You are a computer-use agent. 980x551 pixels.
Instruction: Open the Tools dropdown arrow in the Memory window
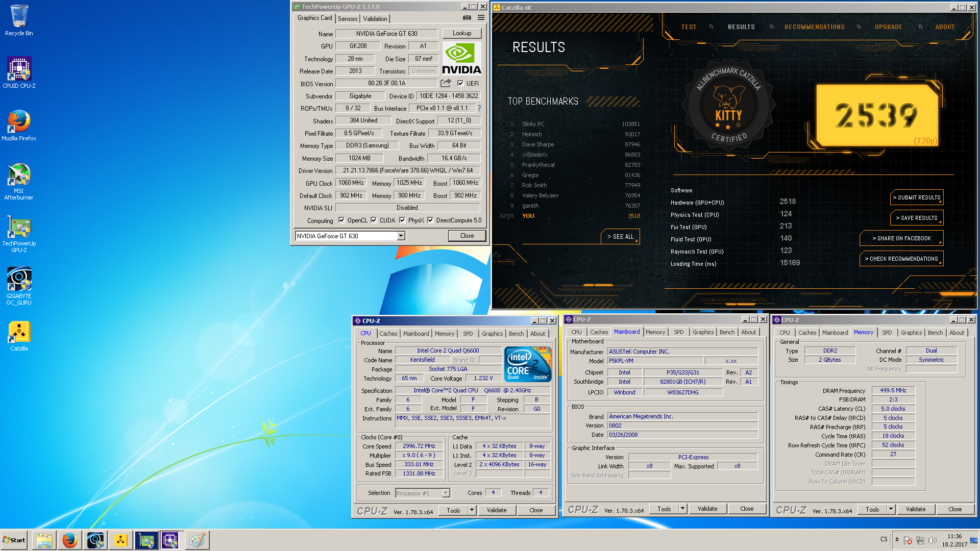coord(891,509)
